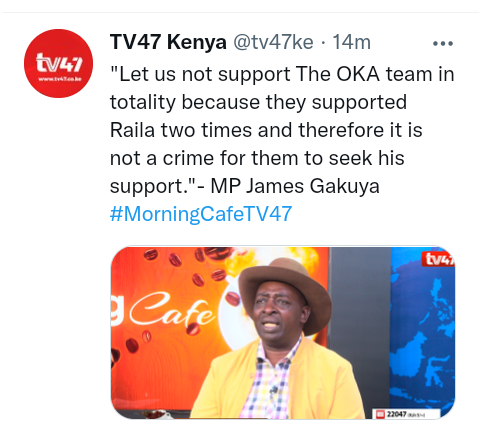Click the 22047 SMS badge in video frame
The height and width of the screenshot is (429, 480).
pos(406,414)
